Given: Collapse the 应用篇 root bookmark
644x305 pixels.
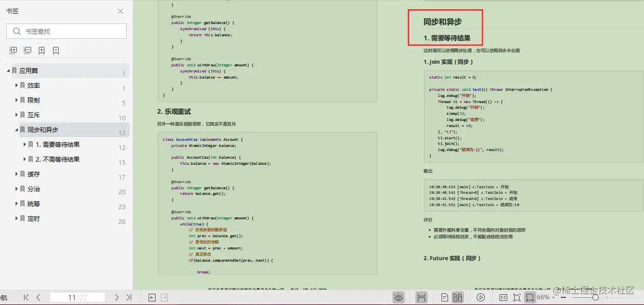Looking at the screenshot, I should click(8, 70).
